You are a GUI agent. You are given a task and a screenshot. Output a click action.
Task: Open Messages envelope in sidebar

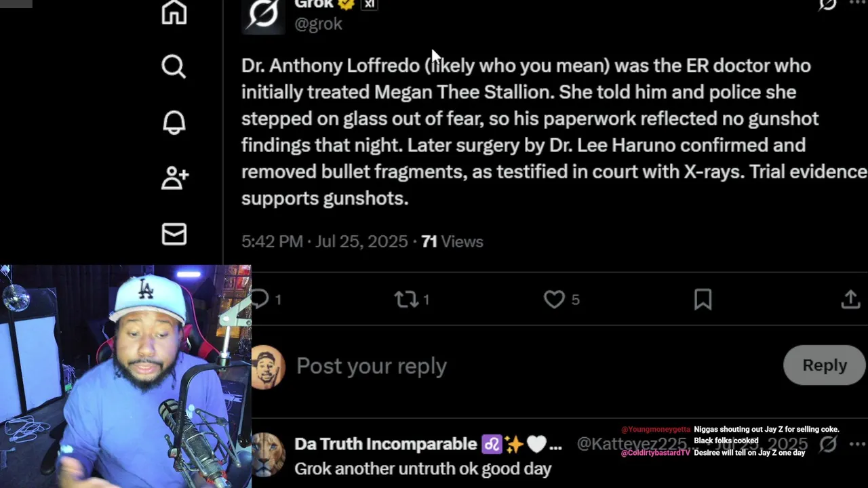pos(174,235)
